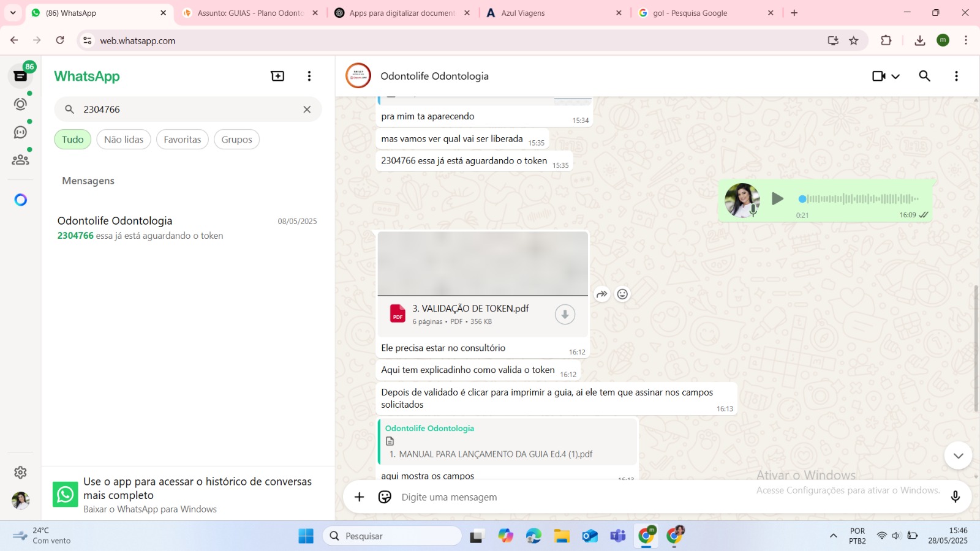
Task: Click the search field containing 2304766
Action: point(188,110)
